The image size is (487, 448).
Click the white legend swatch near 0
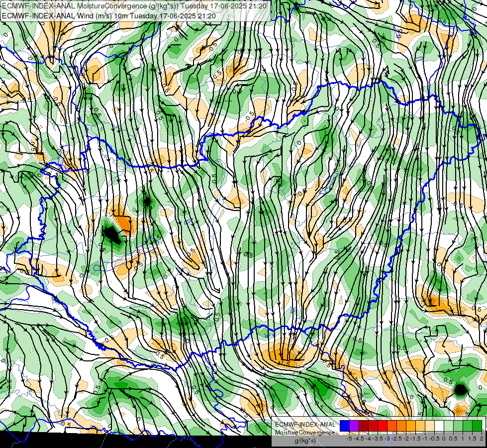pyautogui.click(x=439, y=426)
